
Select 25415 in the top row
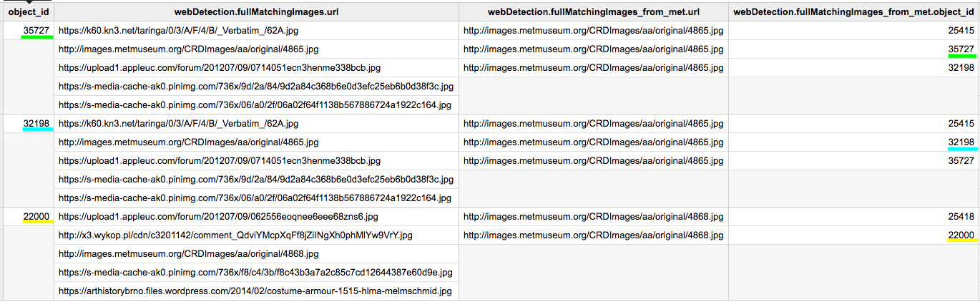[961, 31]
